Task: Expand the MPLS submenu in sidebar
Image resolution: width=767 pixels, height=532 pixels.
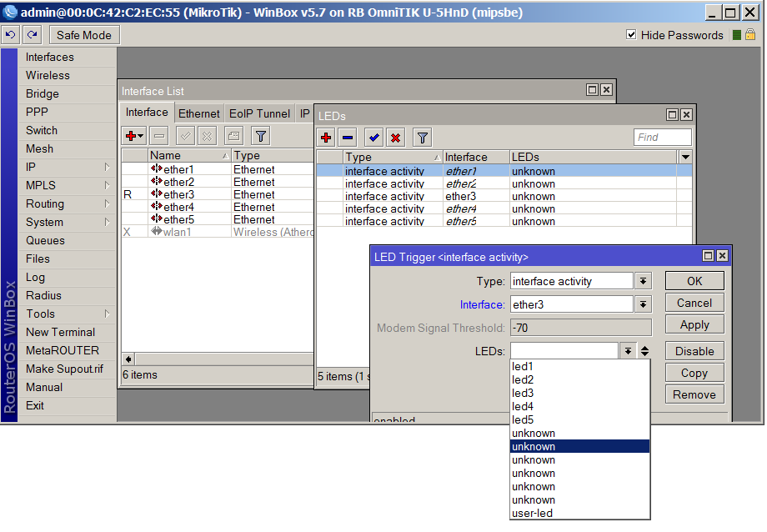Action: [67, 185]
